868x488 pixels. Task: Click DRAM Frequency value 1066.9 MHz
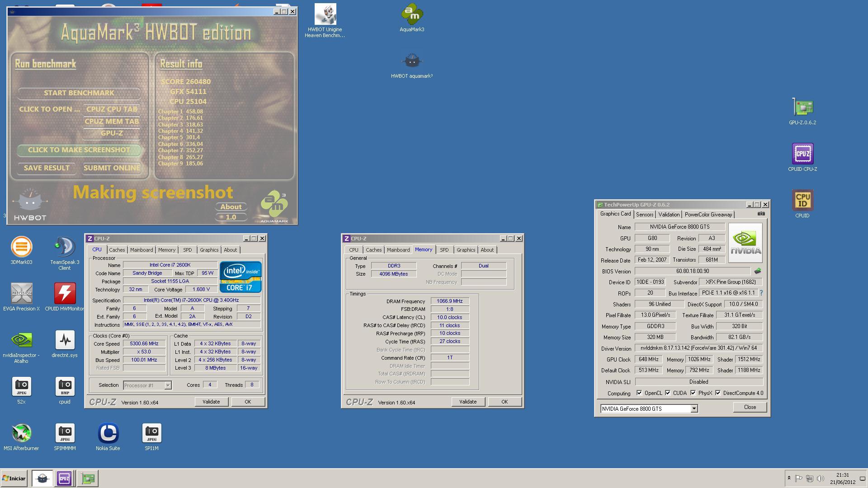tap(450, 301)
